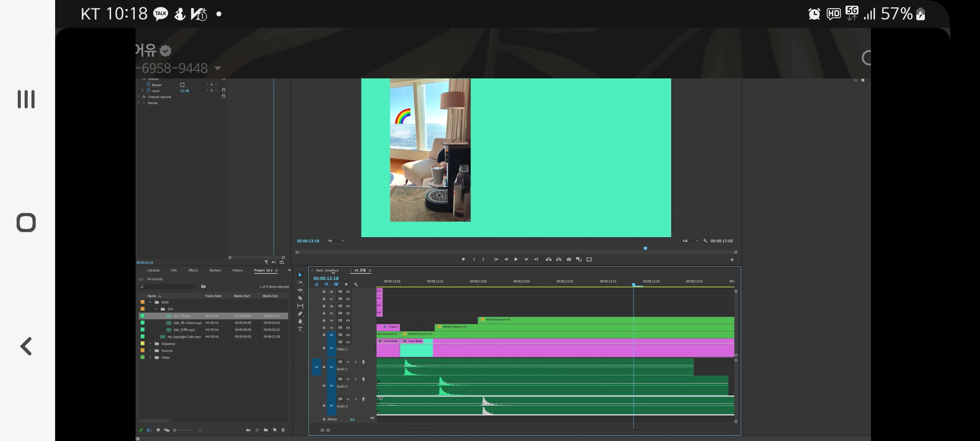Select the Type tool
Screen dimensions: 980x441
[x=300, y=329]
